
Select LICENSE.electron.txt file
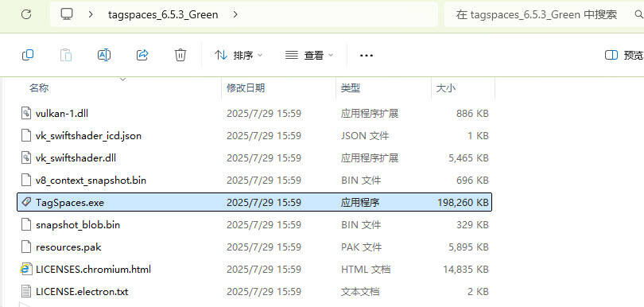pyautogui.click(x=82, y=292)
